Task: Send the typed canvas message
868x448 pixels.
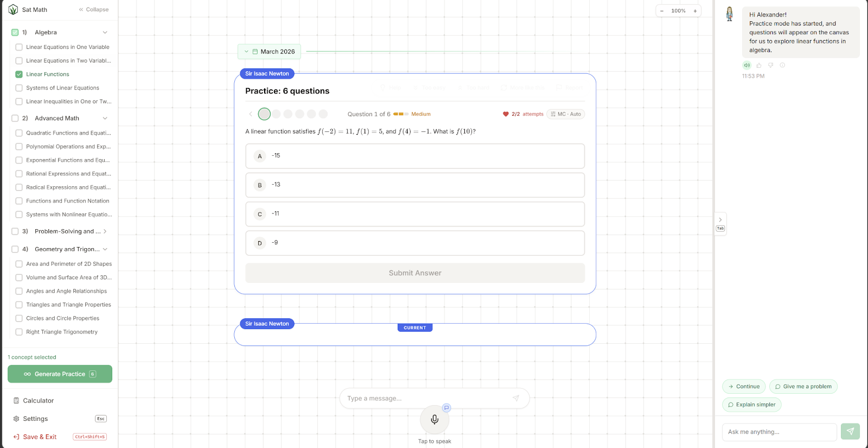Action: point(516,398)
